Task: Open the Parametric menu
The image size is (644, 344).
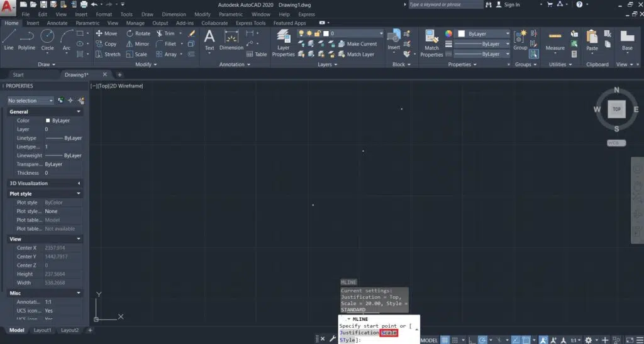Action: coord(231,14)
